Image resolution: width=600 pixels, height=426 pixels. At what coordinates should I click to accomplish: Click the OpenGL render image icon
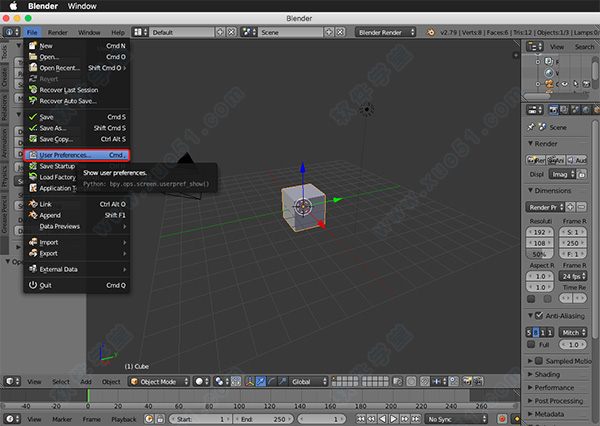pyautogui.click(x=467, y=381)
